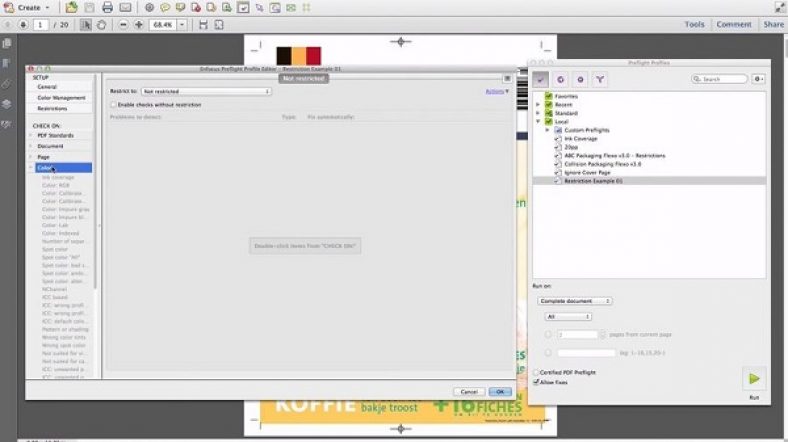Select Restrictions in the SETUP list
Viewport: 788px width, 442px height.
[x=52, y=108]
